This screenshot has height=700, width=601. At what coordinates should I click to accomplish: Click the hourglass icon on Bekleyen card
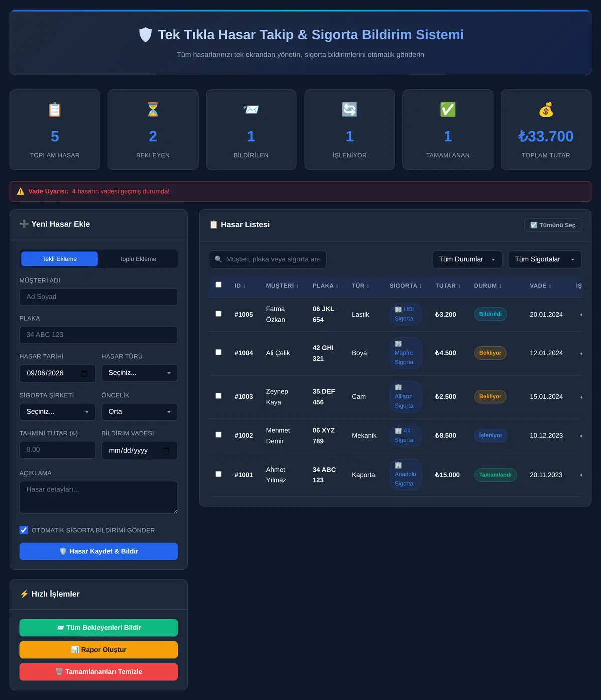coord(153,110)
